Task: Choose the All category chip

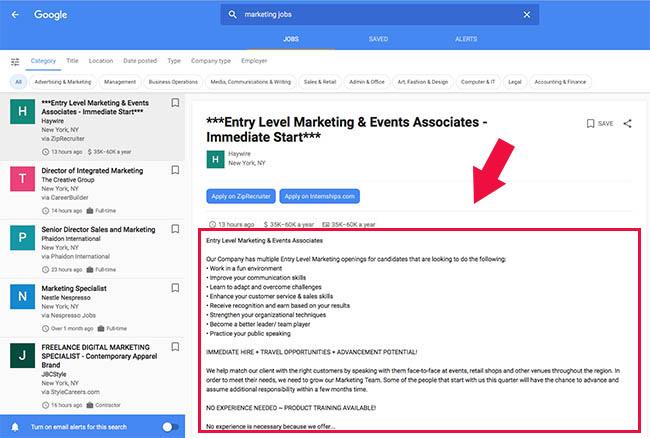Action: pos(18,82)
